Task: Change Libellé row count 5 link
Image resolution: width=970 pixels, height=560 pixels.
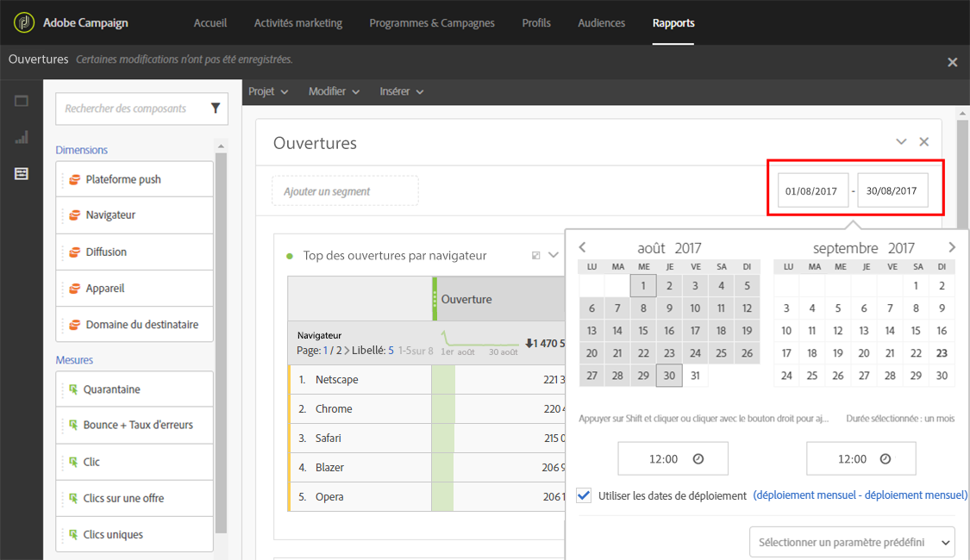Action: coord(391,351)
